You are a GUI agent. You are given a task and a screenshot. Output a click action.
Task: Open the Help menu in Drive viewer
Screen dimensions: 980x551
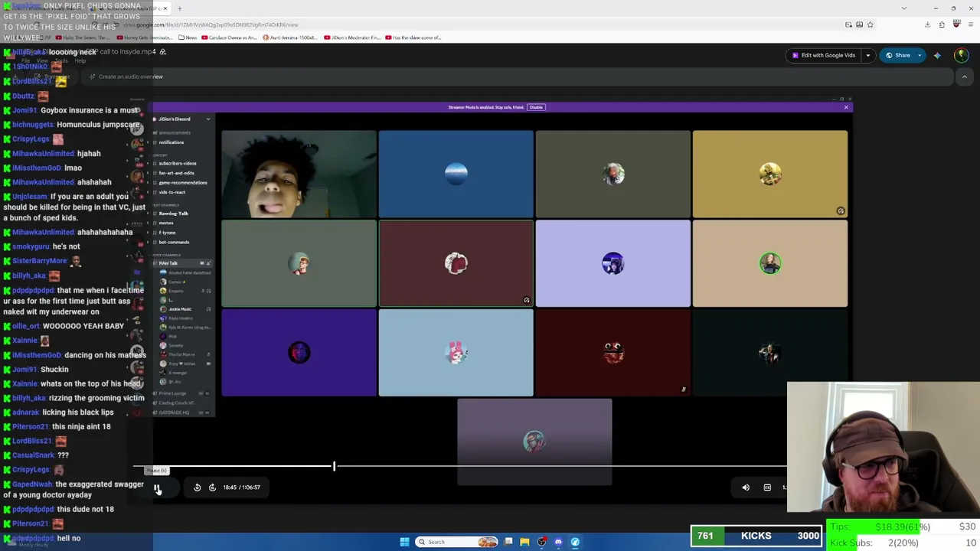coord(80,61)
